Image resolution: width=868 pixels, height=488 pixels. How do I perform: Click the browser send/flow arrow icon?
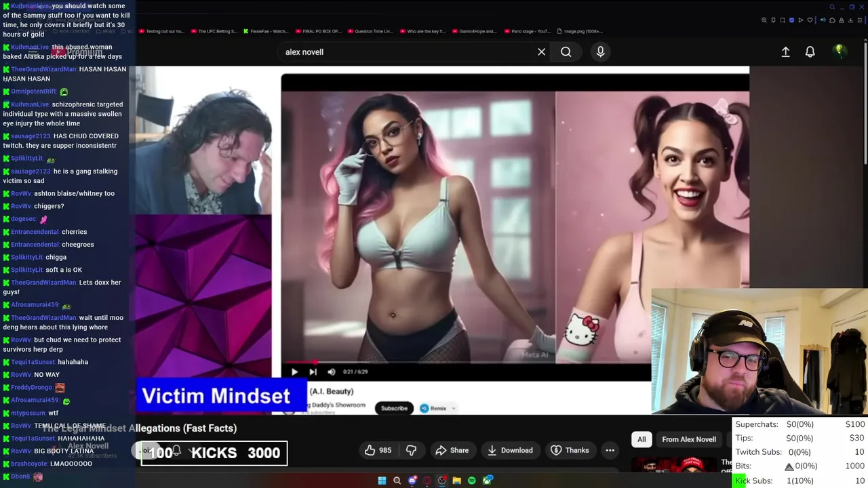click(x=800, y=20)
